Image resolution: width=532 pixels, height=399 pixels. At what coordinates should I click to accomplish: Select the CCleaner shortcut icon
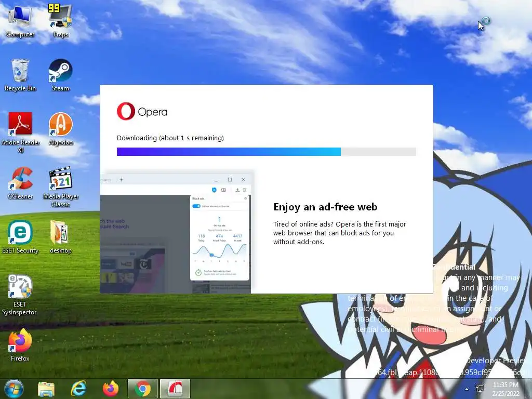[x=20, y=183]
